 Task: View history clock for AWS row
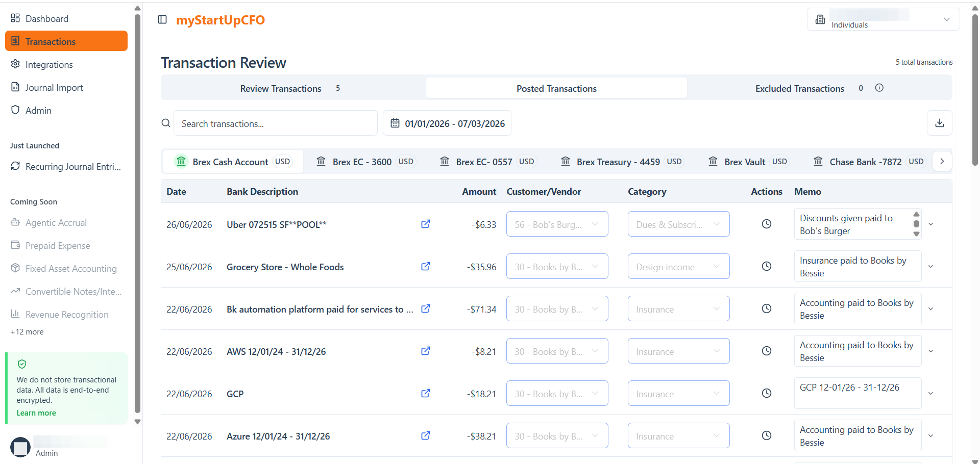click(766, 351)
